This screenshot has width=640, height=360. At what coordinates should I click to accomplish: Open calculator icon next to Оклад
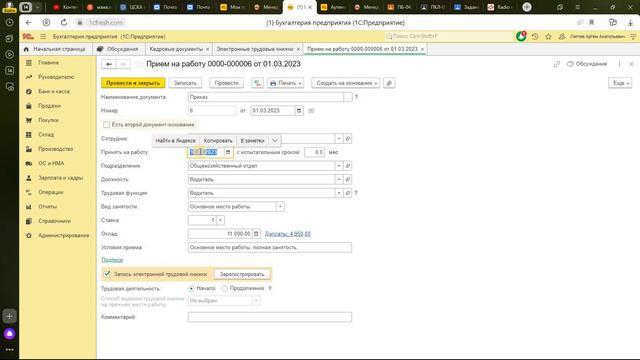pyautogui.click(x=256, y=234)
